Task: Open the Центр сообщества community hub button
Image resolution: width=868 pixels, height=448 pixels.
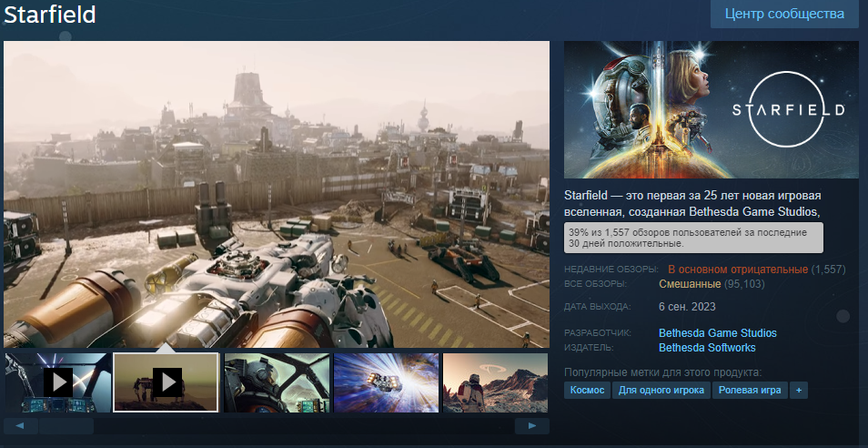Action: click(784, 14)
